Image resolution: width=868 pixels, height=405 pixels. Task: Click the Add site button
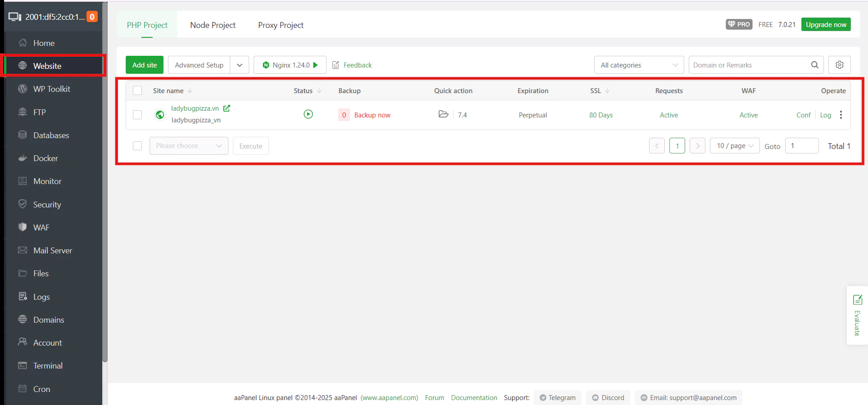(x=145, y=65)
